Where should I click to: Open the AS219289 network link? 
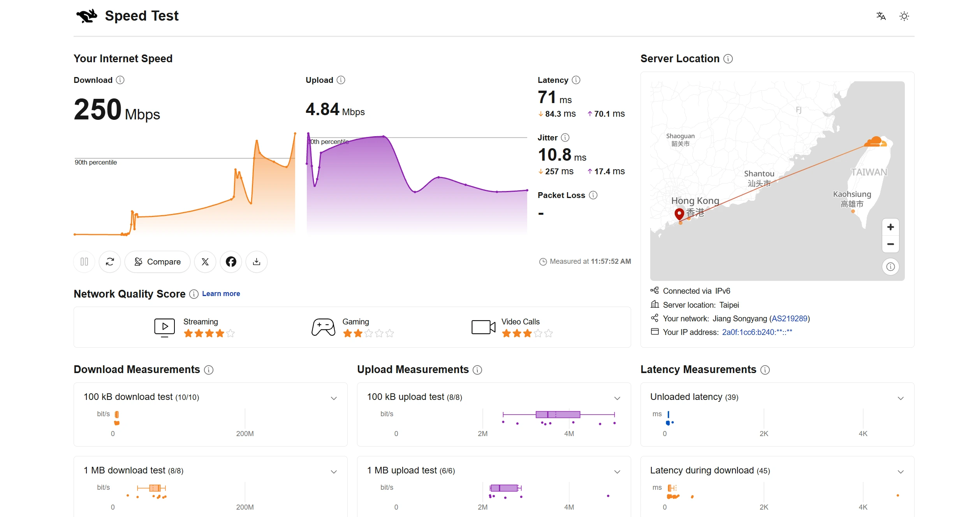[x=790, y=319]
